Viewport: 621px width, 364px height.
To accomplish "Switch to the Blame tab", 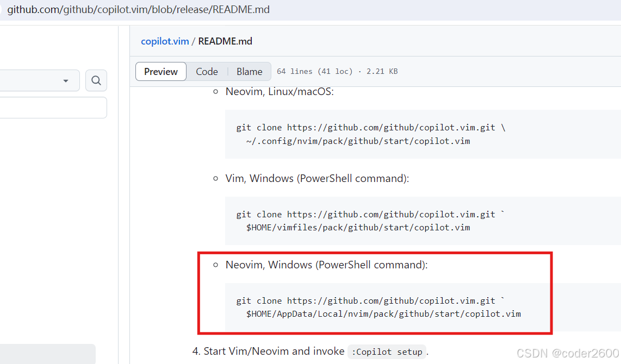I will [x=250, y=72].
